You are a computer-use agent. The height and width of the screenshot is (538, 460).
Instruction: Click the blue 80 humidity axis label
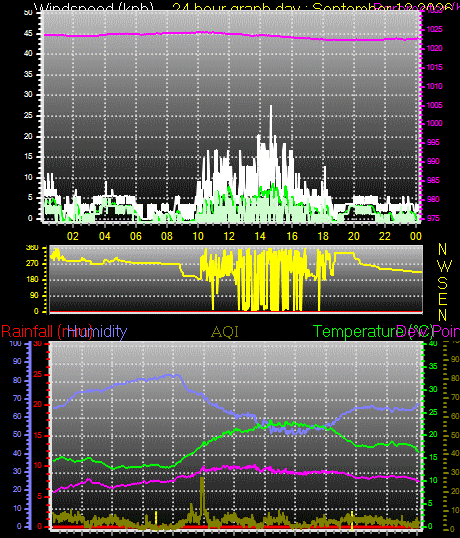[x=17, y=380]
